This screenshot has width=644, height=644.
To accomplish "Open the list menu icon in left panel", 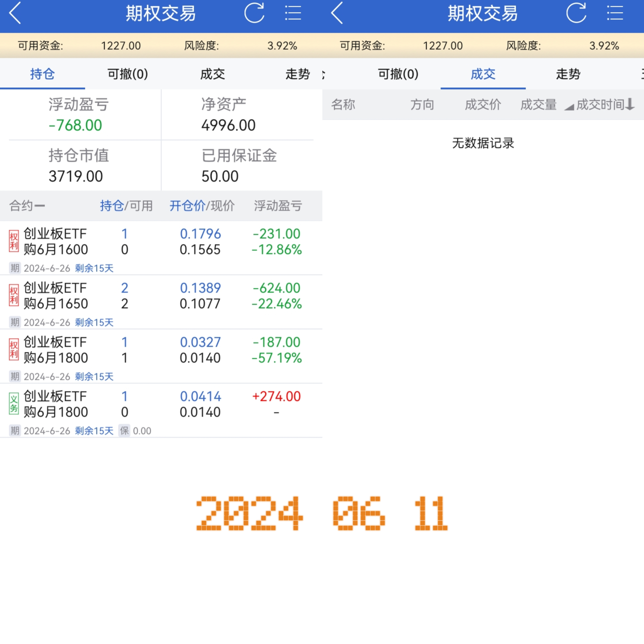I will [x=293, y=13].
